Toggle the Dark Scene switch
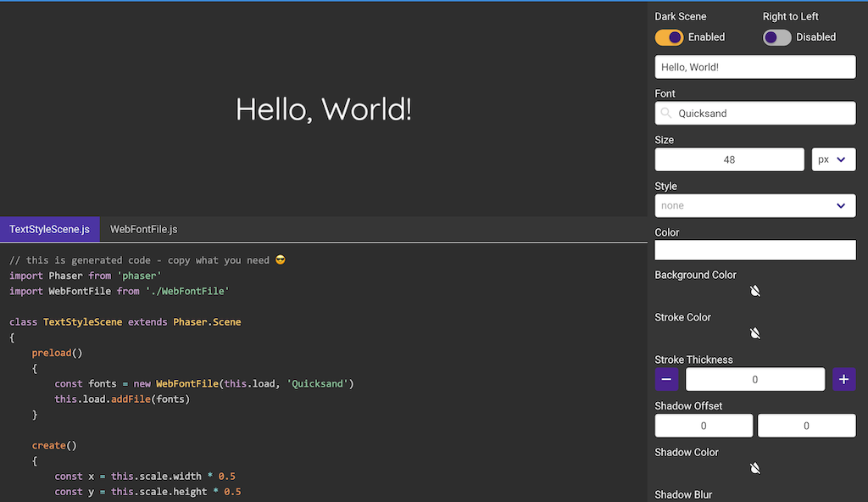The height and width of the screenshot is (502, 868). (x=670, y=37)
